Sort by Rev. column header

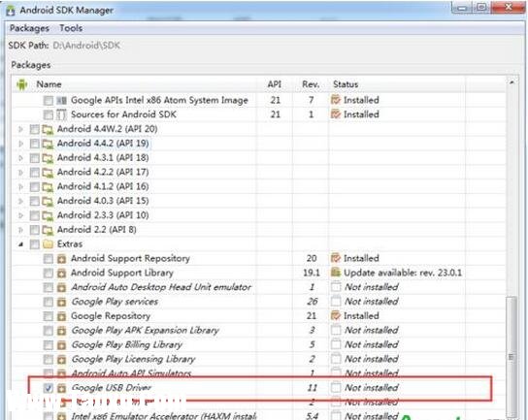click(x=311, y=84)
